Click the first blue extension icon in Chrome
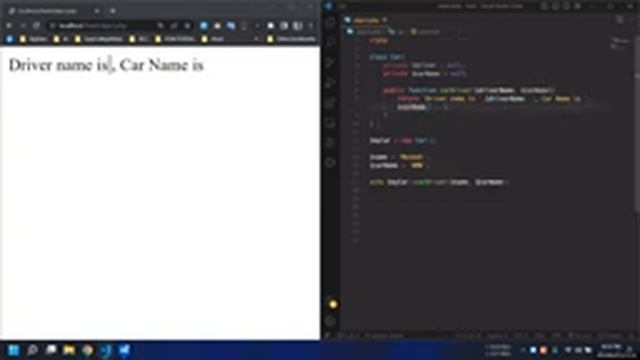The width and height of the screenshot is (640, 360). [204, 26]
